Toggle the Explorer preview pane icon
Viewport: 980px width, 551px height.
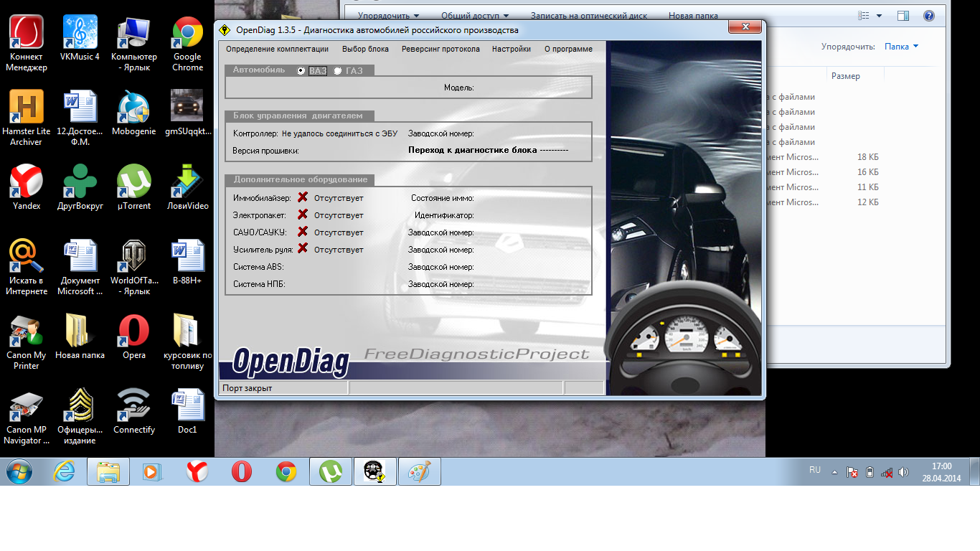coord(903,16)
